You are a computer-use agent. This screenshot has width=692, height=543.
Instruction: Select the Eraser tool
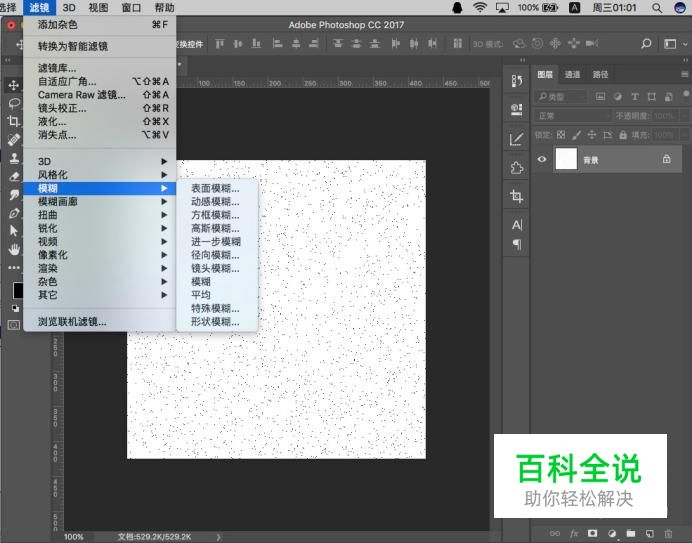coord(14,176)
